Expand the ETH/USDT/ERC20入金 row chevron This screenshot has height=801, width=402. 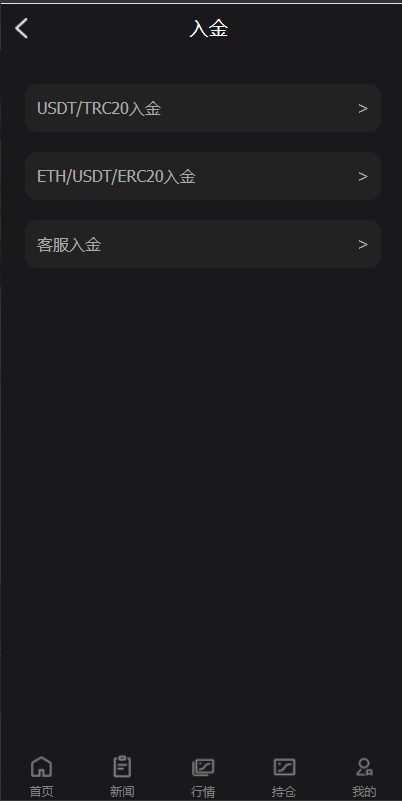pos(363,176)
